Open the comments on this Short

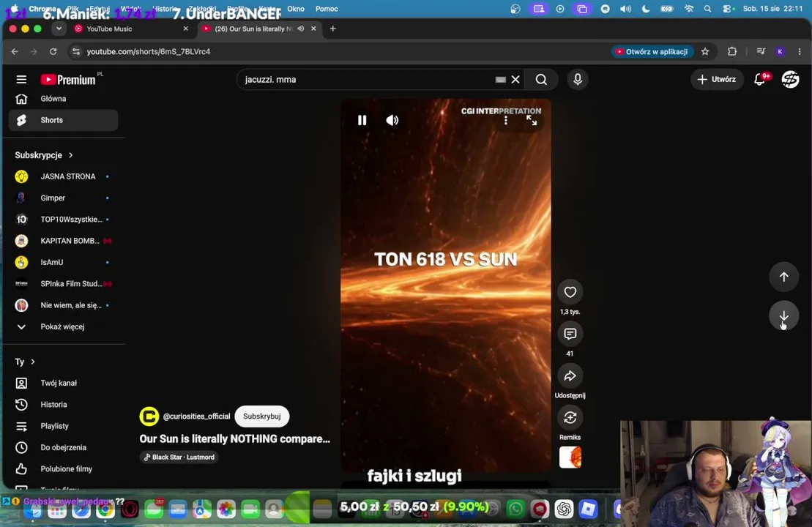coord(570,334)
